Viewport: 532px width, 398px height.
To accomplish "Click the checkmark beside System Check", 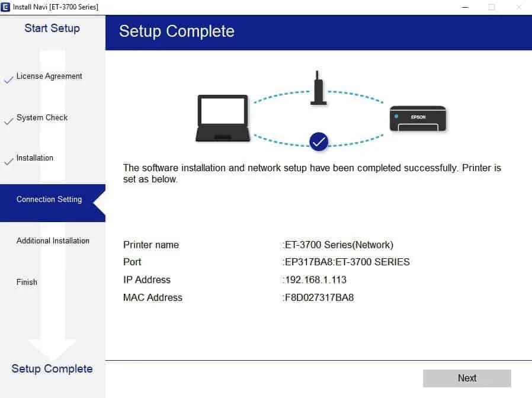I will tap(8, 121).
